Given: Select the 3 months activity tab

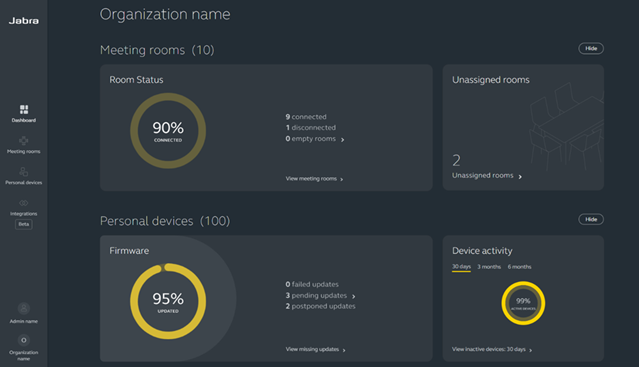Looking at the screenshot, I should coord(489,267).
